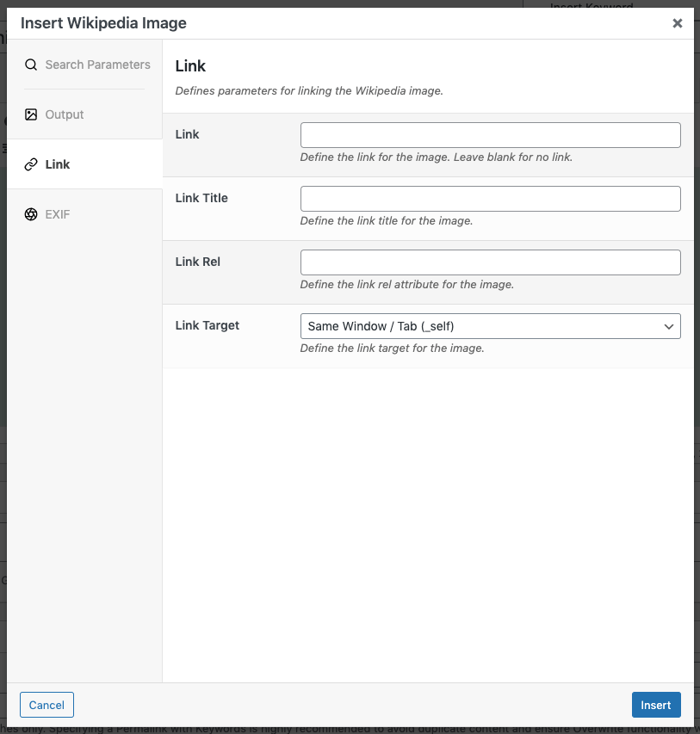Image resolution: width=700 pixels, height=734 pixels.
Task: Open the Link Target dropdown
Action: (x=490, y=326)
